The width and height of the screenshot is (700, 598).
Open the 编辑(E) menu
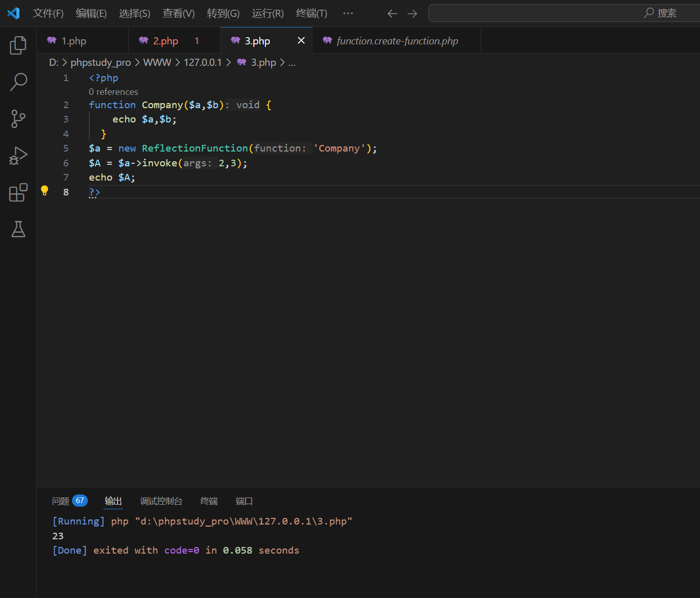[91, 13]
